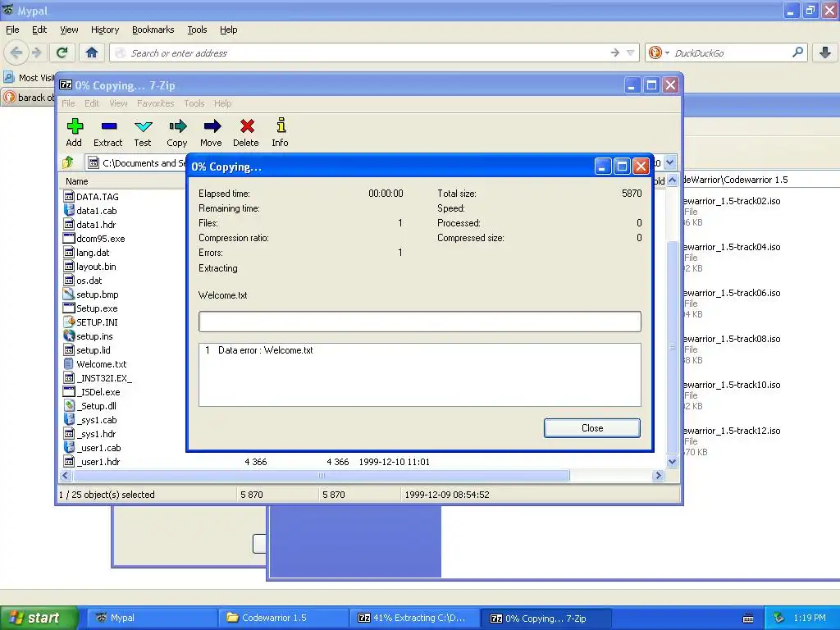Image resolution: width=840 pixels, height=630 pixels.
Task: Open the Edit menu in Mypal
Action: 39,30
